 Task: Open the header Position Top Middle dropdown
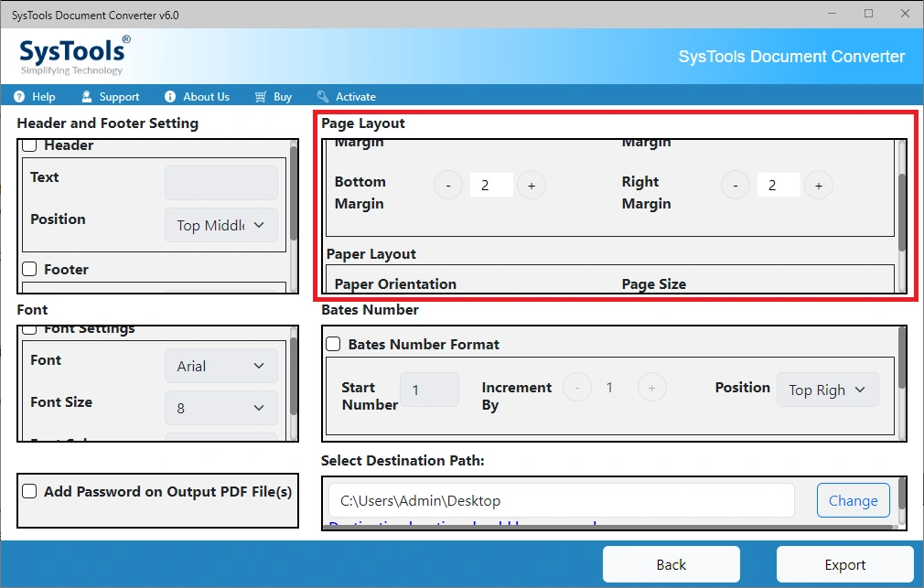click(x=221, y=225)
